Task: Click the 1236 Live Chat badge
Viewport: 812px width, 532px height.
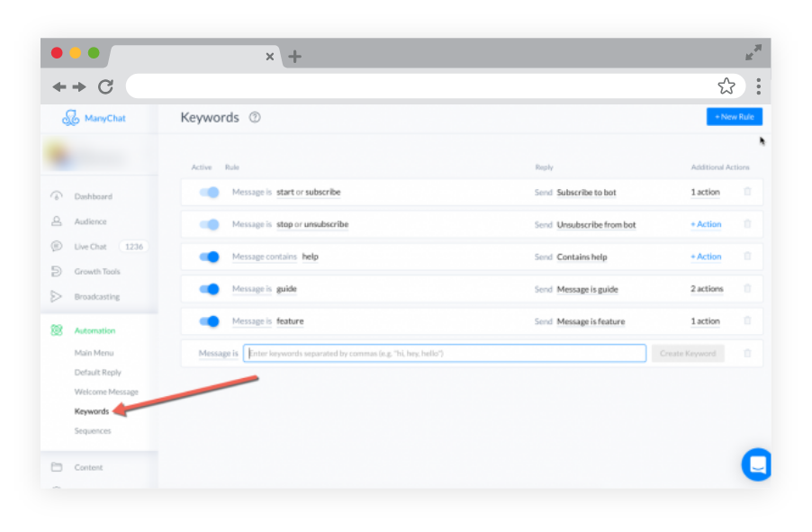Action: tap(133, 247)
